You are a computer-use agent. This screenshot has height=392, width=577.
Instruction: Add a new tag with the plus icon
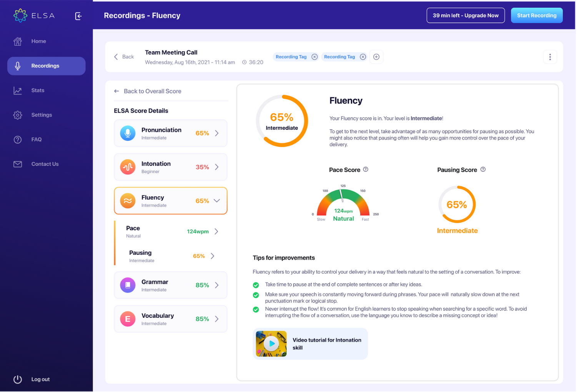point(376,56)
